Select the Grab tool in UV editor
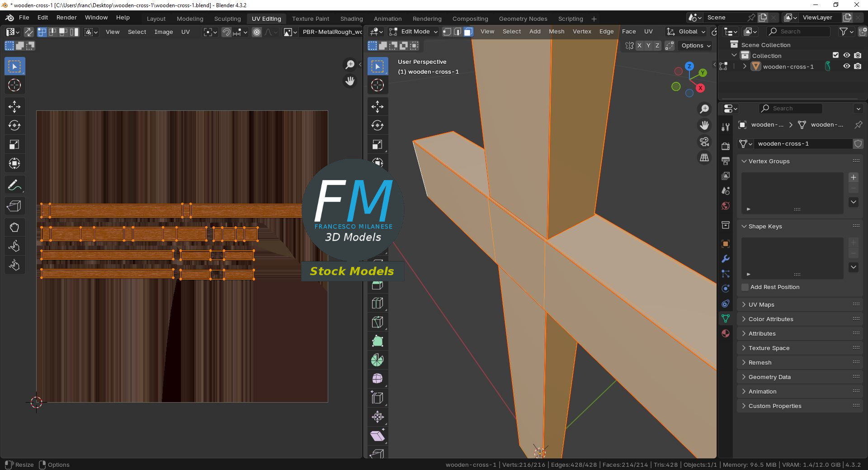Image resolution: width=868 pixels, height=470 pixels. pyautogui.click(x=14, y=227)
